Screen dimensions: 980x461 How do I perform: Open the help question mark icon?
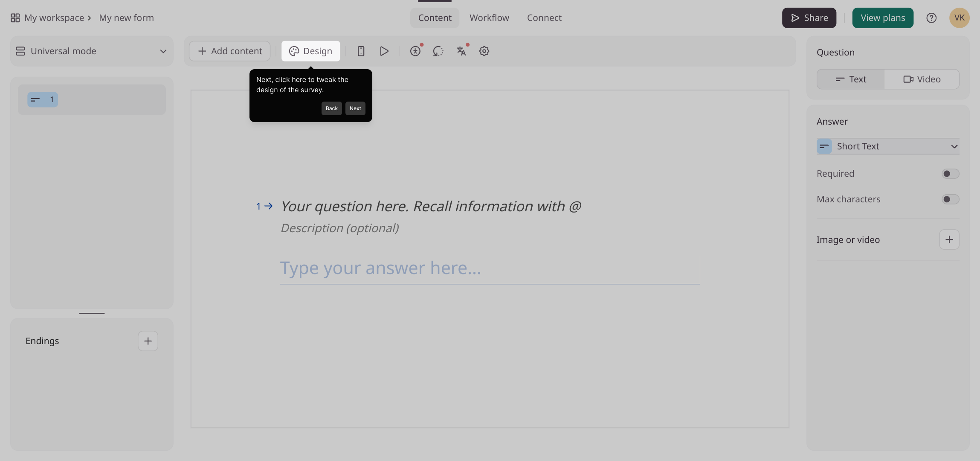pyautogui.click(x=931, y=18)
